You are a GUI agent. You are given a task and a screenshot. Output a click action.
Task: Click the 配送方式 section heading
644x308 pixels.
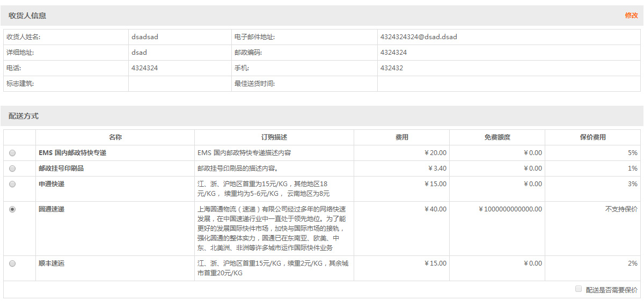[x=24, y=116]
